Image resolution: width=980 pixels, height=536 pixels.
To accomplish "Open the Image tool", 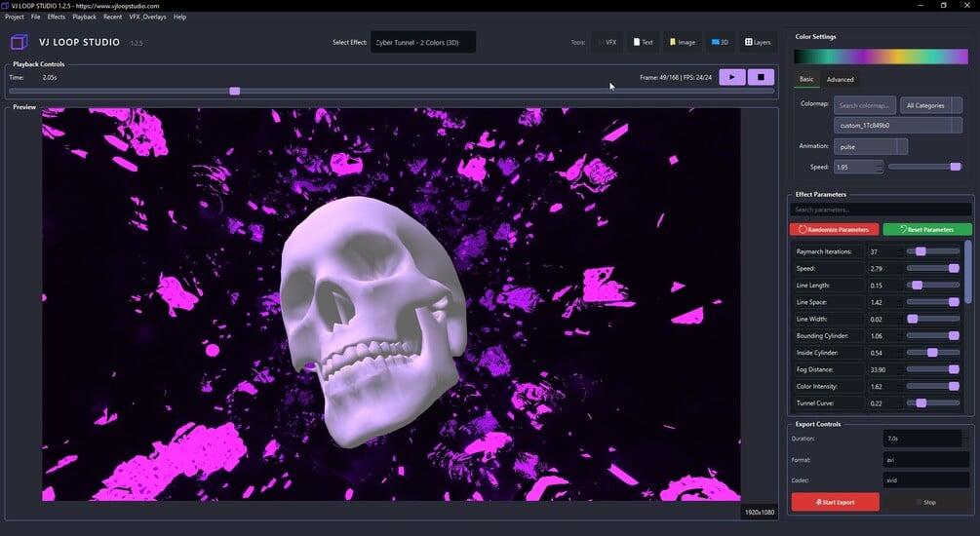I will [682, 43].
